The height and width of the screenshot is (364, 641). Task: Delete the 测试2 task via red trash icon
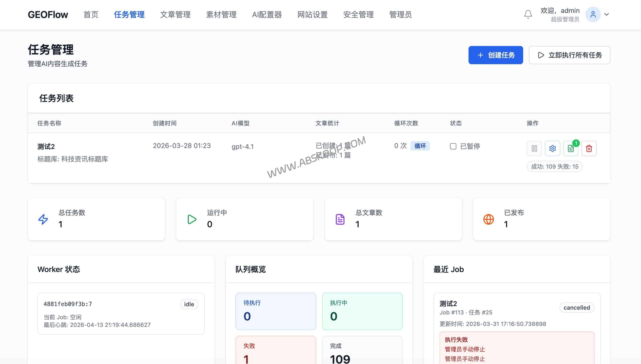[x=589, y=148]
